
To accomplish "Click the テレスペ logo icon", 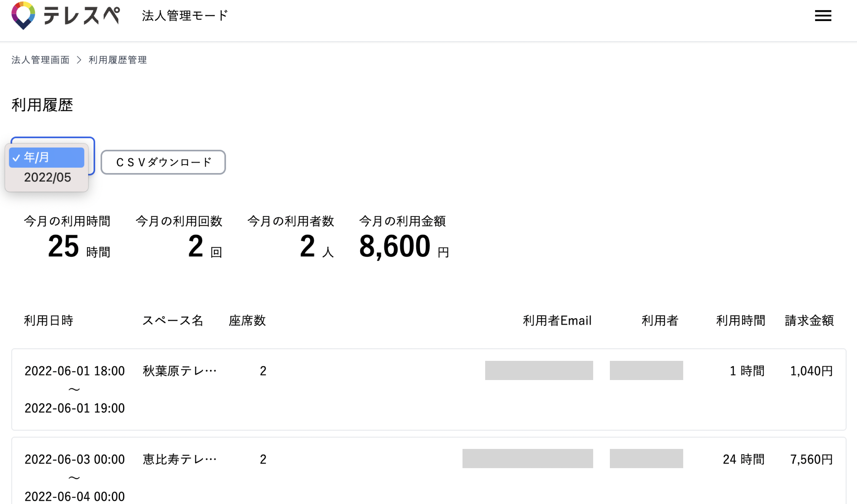I will [23, 16].
